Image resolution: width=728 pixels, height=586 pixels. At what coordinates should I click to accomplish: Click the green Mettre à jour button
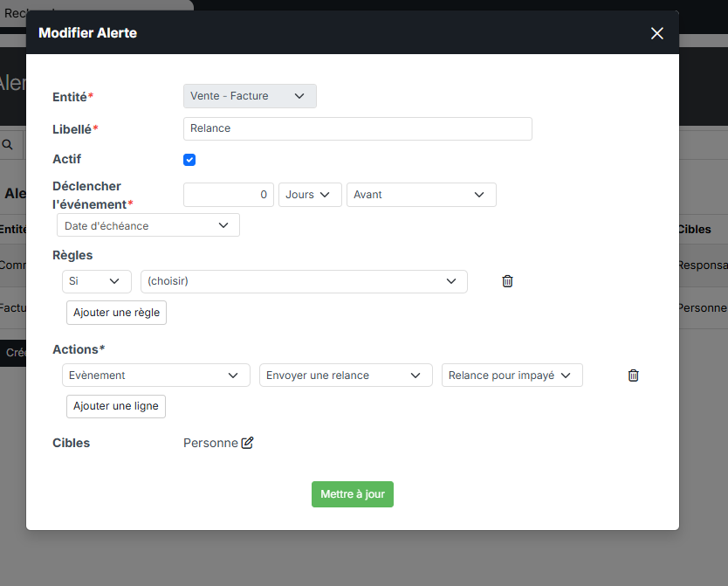[x=353, y=494]
